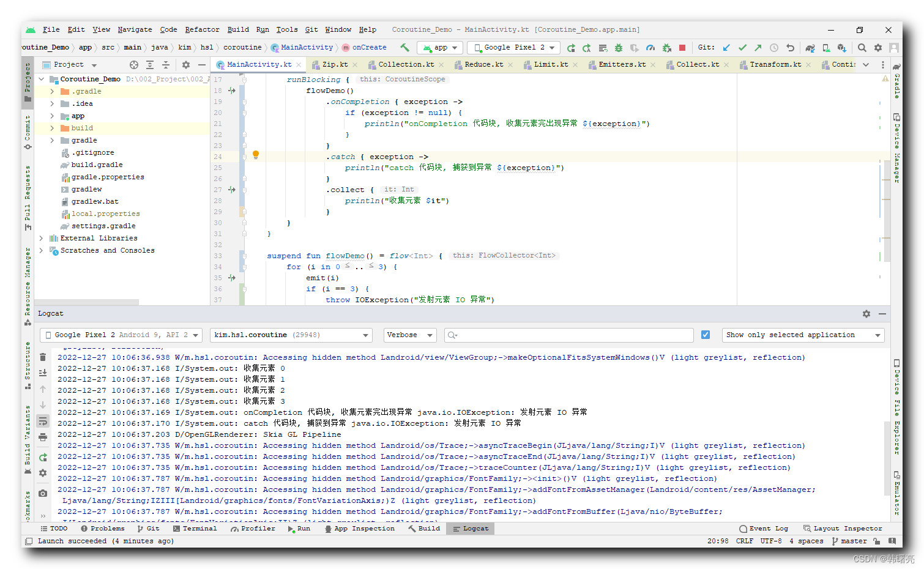Open Search Everywhere magnifier icon

pyautogui.click(x=862, y=48)
